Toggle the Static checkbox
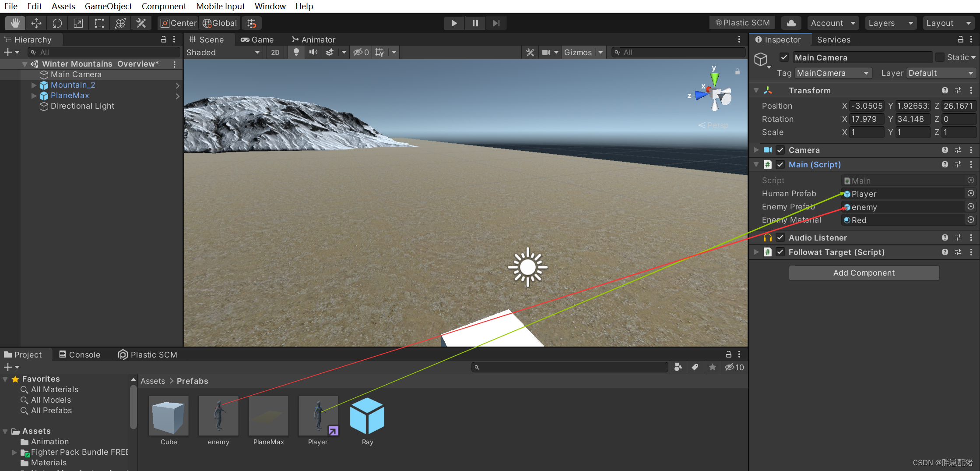Viewport: 980px width, 471px height. [940, 57]
